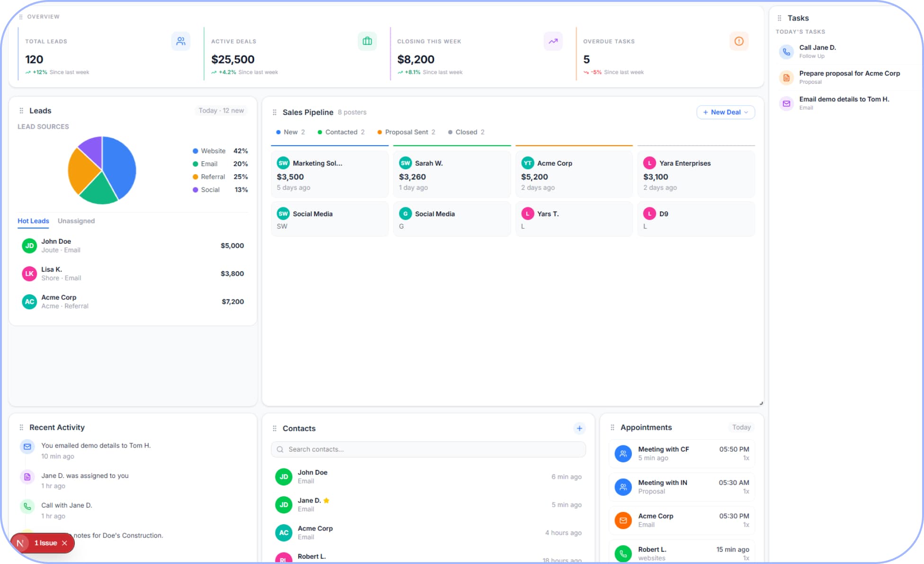Select the Proposal Sent pipeline stage
The height and width of the screenshot is (564, 924).
406,132
